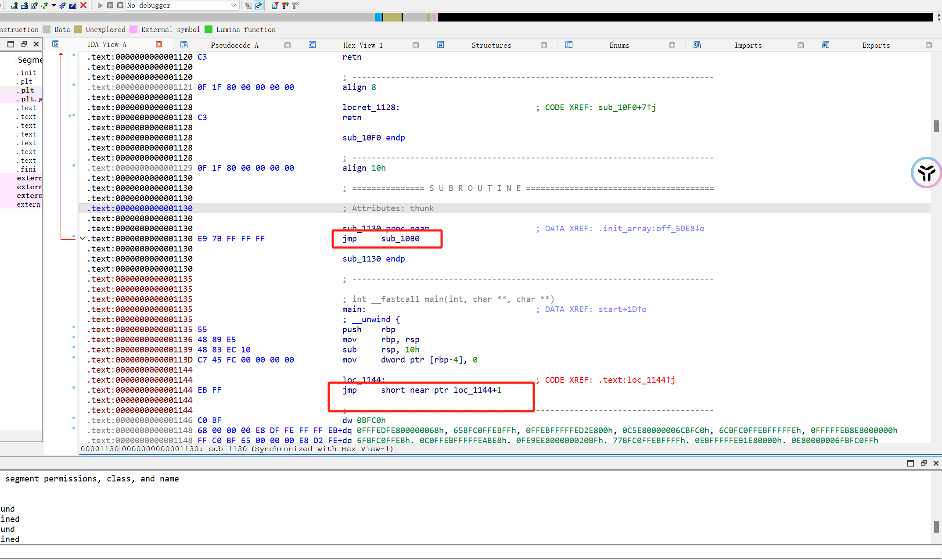Click the off_5DE8 data xref link

click(676, 229)
